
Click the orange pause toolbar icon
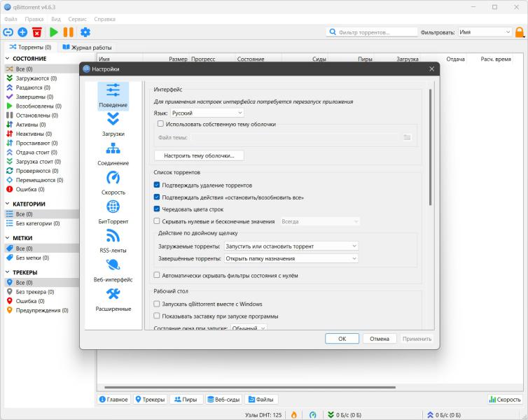[69, 32]
